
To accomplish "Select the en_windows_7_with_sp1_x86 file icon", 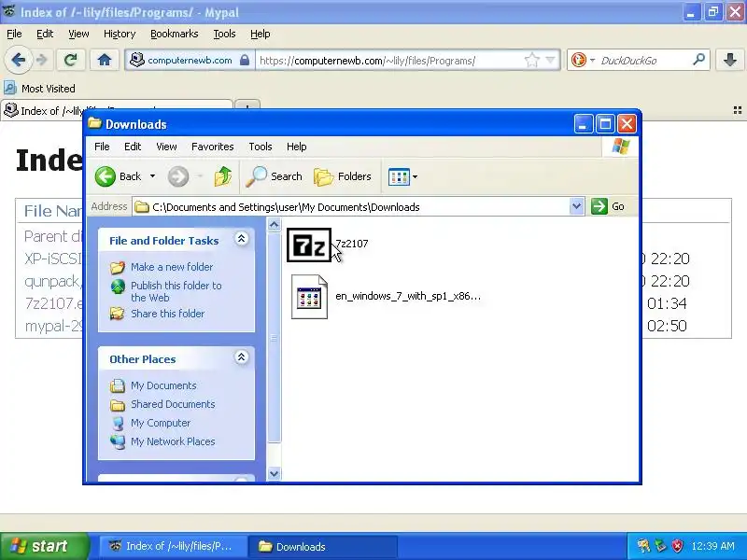I will click(309, 297).
